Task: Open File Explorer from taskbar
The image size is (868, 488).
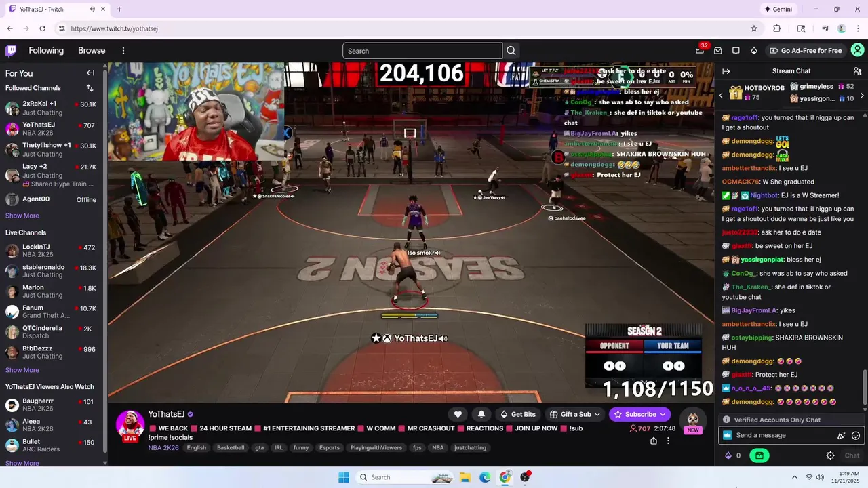Action: (465, 477)
